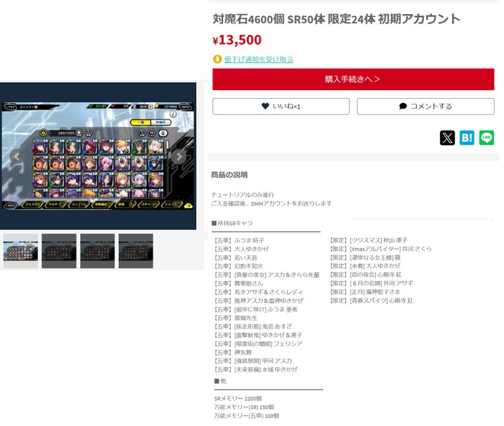Open the 値下げ通知を受け取る link

pos(259,59)
